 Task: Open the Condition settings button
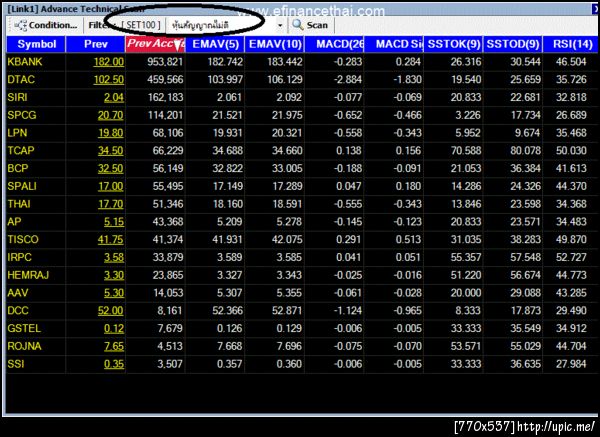tap(46, 25)
